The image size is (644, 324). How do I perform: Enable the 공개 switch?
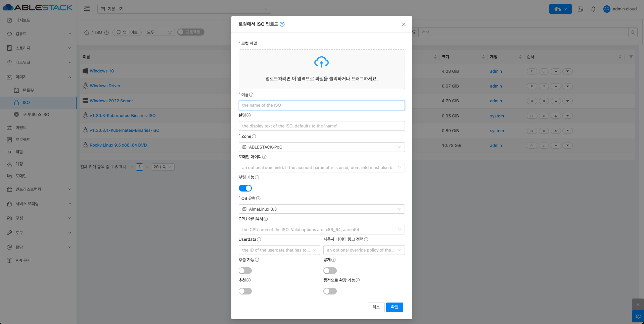(330, 271)
